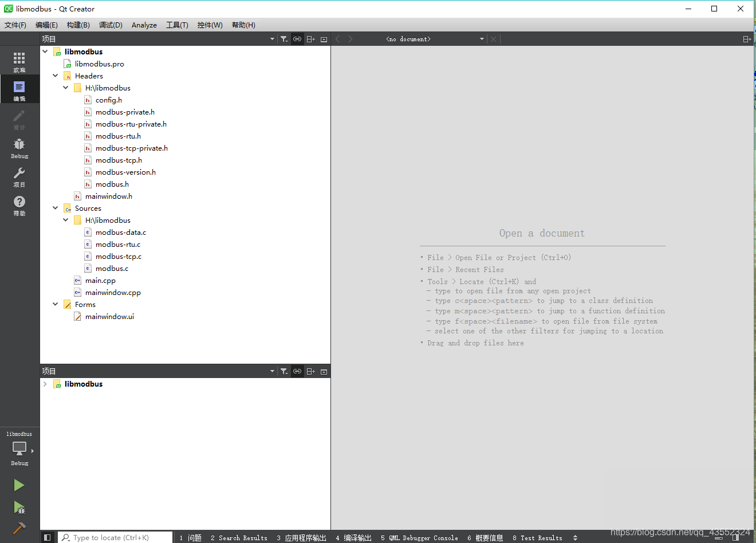Toggle the left sidebar visibility
Screen dimensions: 756x543
coord(48,537)
